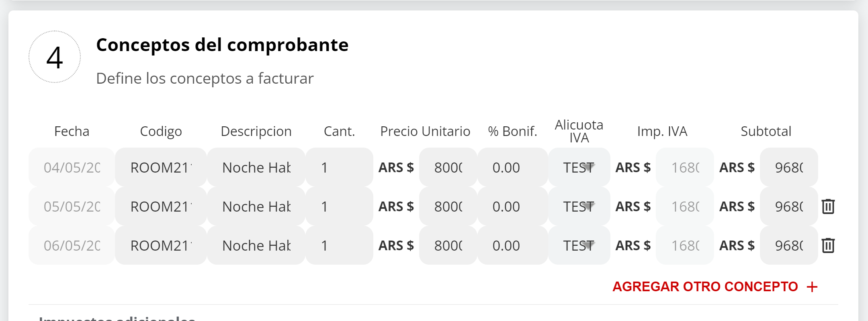868x321 pixels.
Task: Delete the 05/05 concept row
Action: [828, 206]
